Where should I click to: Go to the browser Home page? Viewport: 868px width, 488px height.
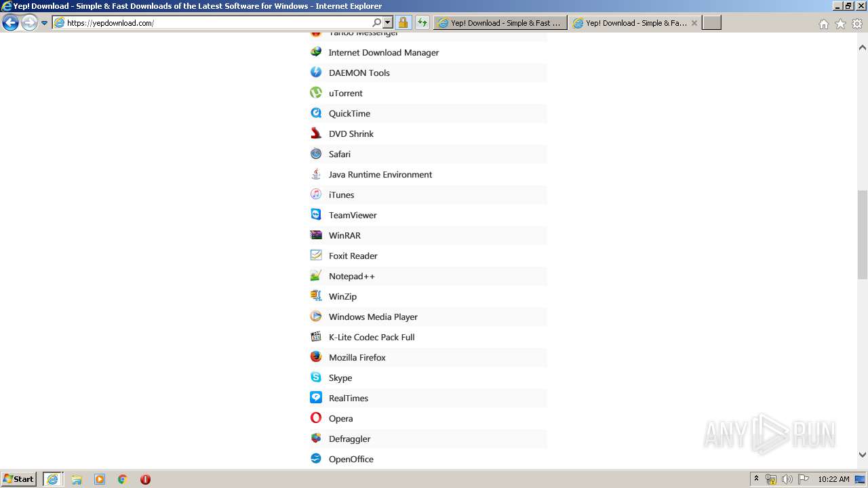point(823,24)
